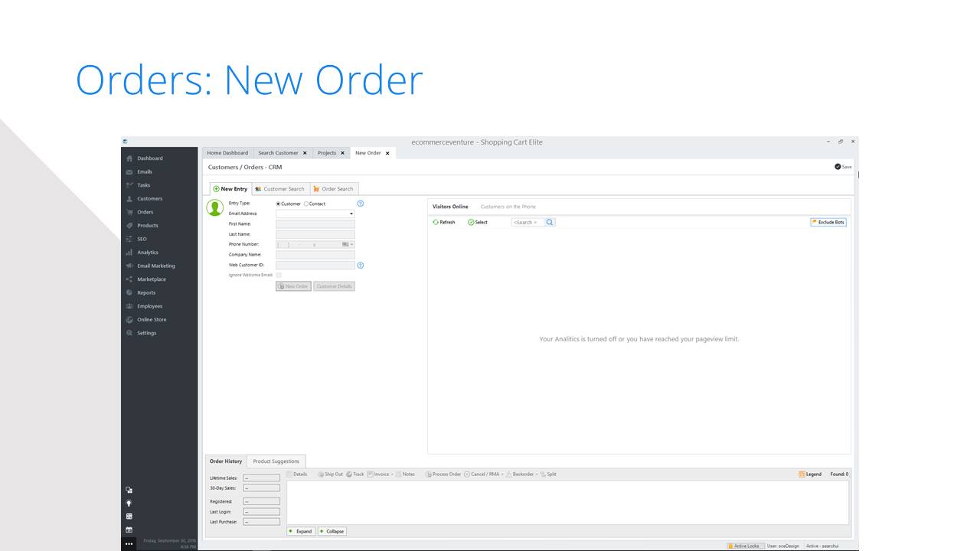The width and height of the screenshot is (980, 551).
Task: Click the help icon beside Web Customer ID
Action: point(361,266)
